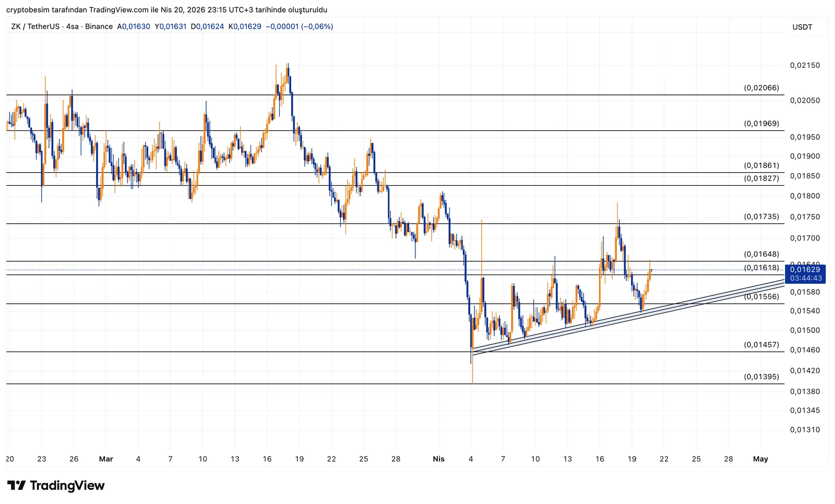The height and width of the screenshot is (504, 835).
Task: Select the 4sa interval label in header
Action: coord(73,27)
